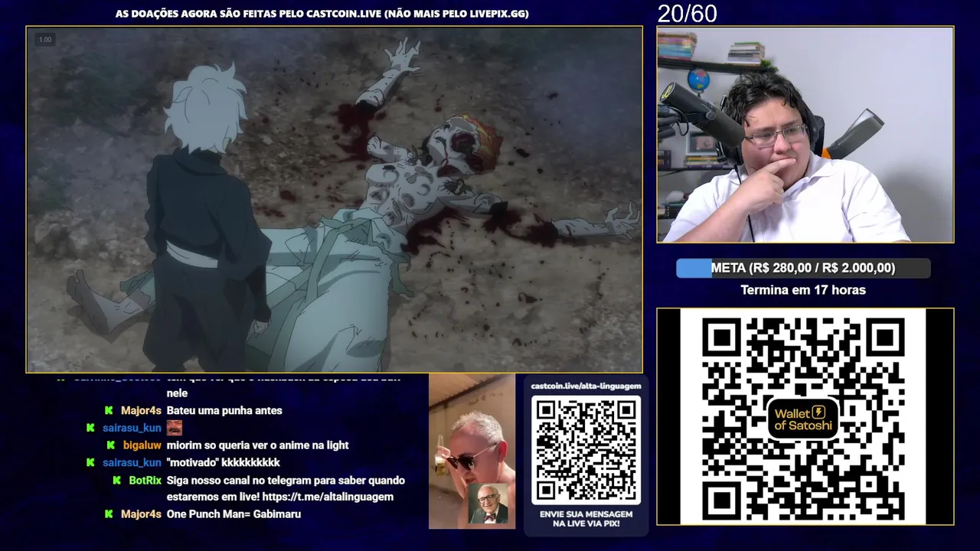Screen dimensions: 980x551
Task: Open the BotRix username in chat
Action: 145,481
